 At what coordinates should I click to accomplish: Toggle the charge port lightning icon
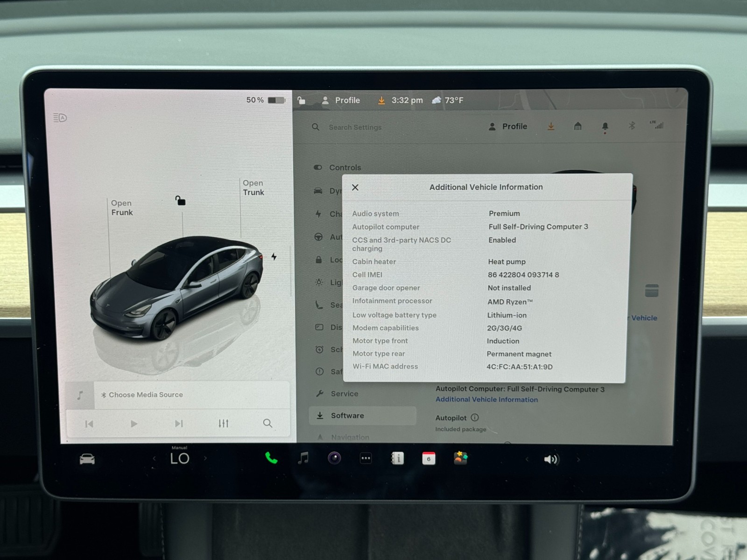(x=274, y=257)
